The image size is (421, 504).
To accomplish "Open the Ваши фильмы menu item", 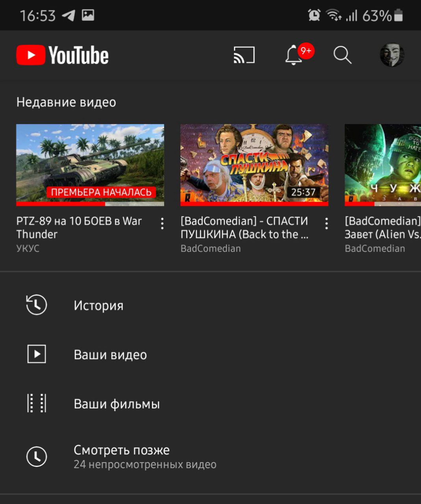I will 210,404.
